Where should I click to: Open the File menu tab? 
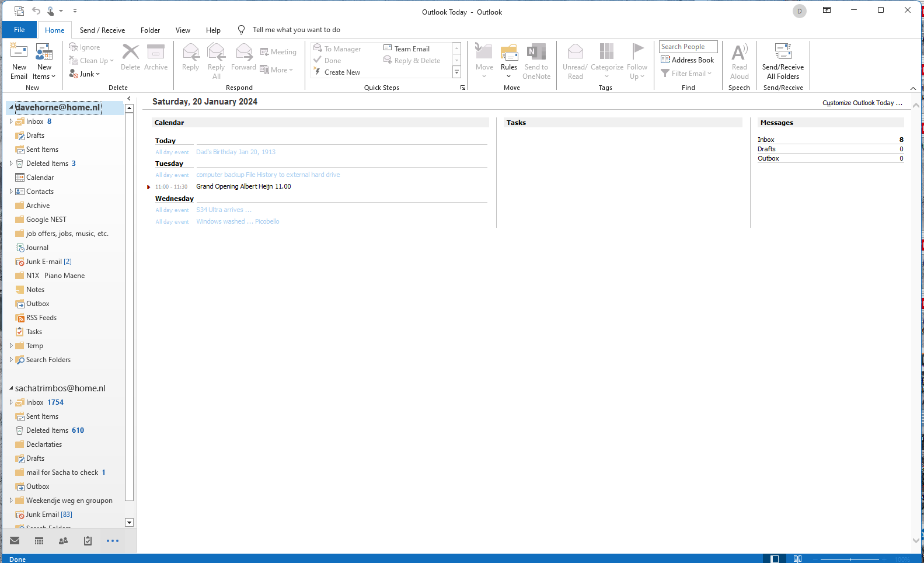coord(19,30)
